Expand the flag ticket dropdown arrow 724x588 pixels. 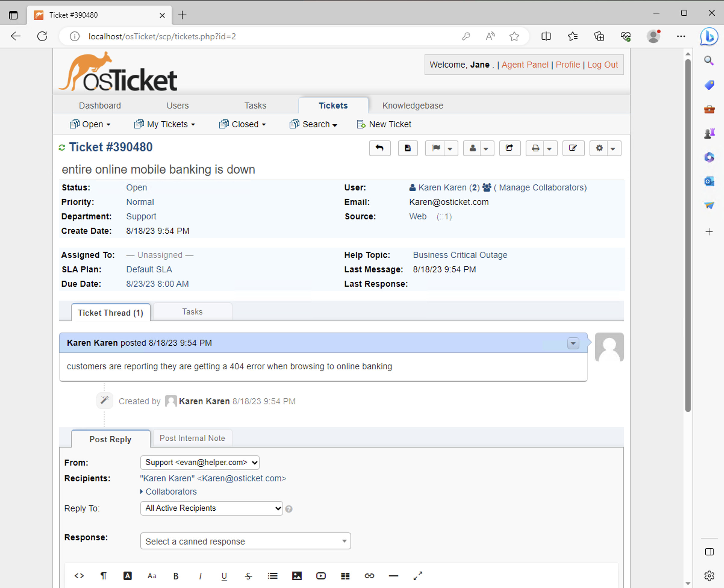450,149
